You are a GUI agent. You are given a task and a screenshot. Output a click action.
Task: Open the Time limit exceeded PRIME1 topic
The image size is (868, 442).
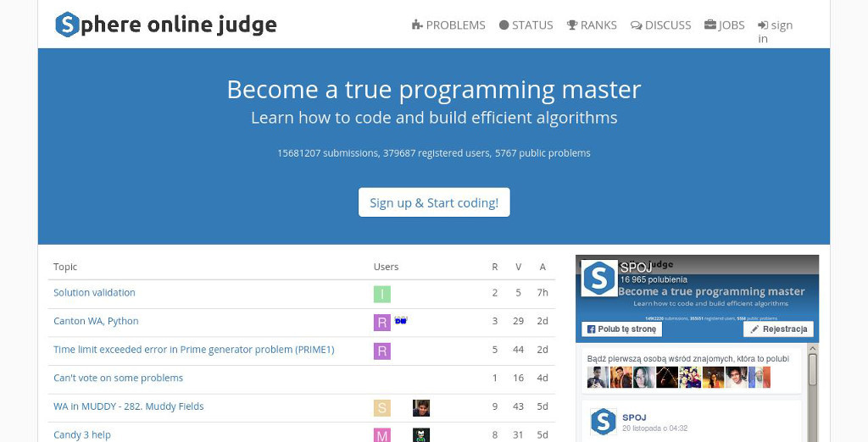(x=193, y=350)
